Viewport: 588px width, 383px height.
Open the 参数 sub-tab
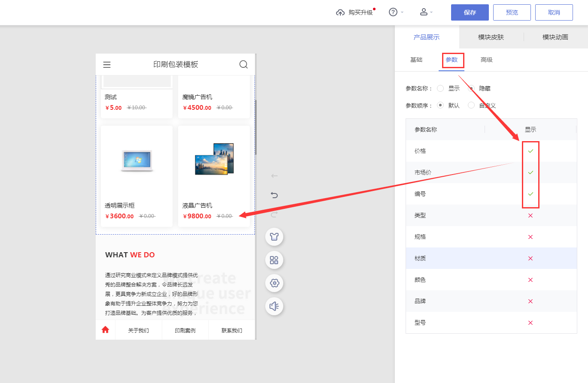tap(452, 60)
